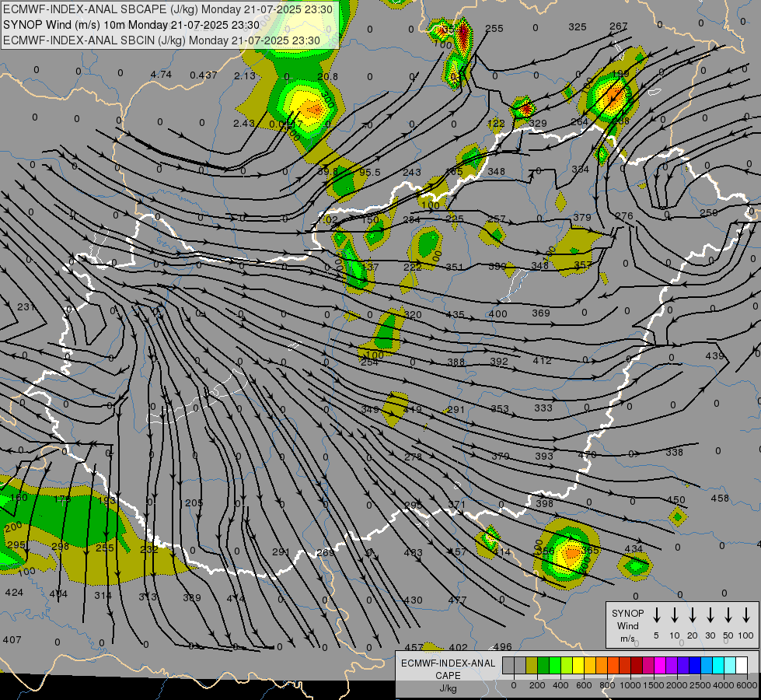Pick the purple swatch before the 2000 tick

(671, 666)
